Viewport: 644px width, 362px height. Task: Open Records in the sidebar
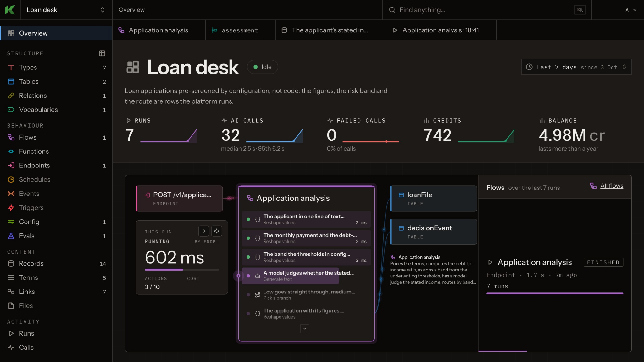click(x=56, y=264)
